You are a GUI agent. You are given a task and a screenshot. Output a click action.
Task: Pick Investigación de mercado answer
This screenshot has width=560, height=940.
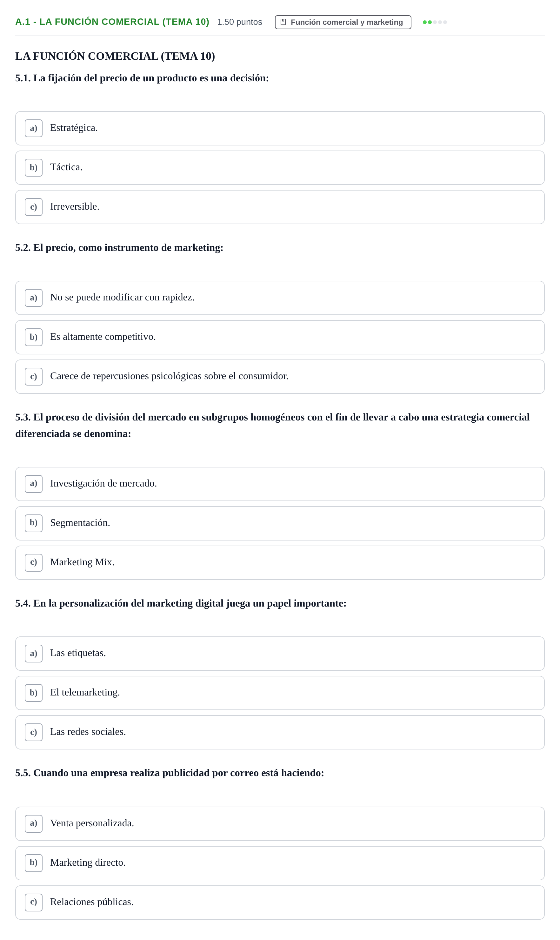(x=280, y=484)
